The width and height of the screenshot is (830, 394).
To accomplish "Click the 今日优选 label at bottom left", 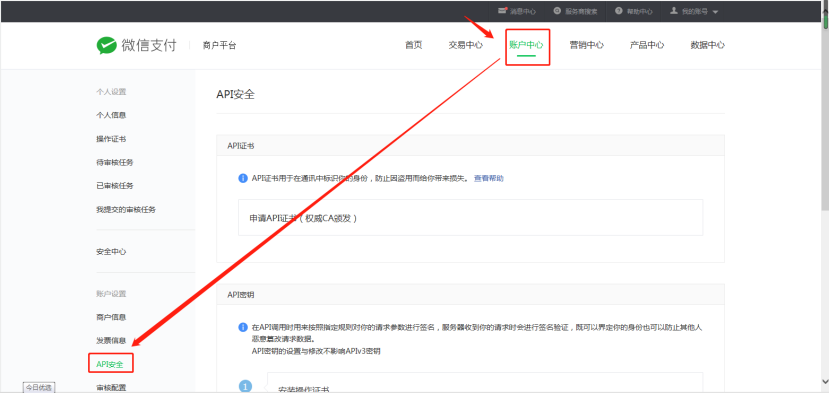I will pos(39,388).
